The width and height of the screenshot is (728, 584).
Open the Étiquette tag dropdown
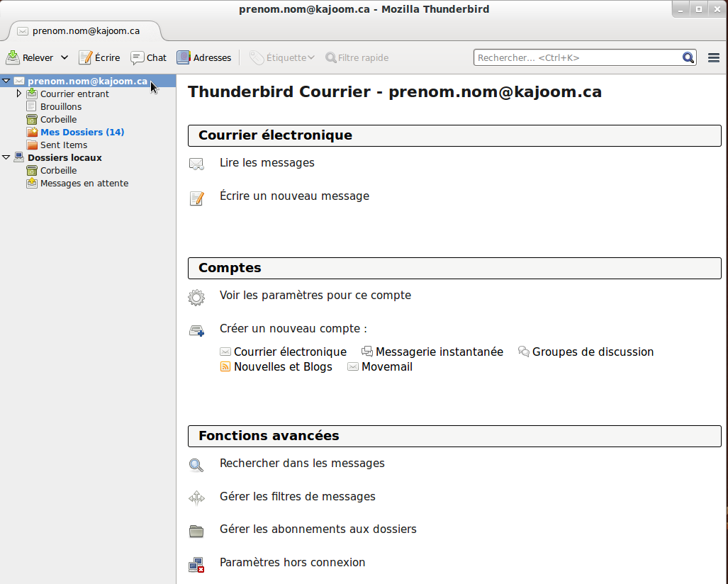282,57
